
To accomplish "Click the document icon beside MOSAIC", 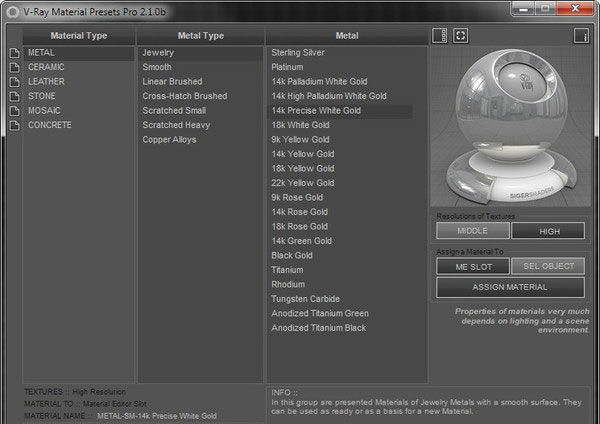I will click(x=15, y=111).
